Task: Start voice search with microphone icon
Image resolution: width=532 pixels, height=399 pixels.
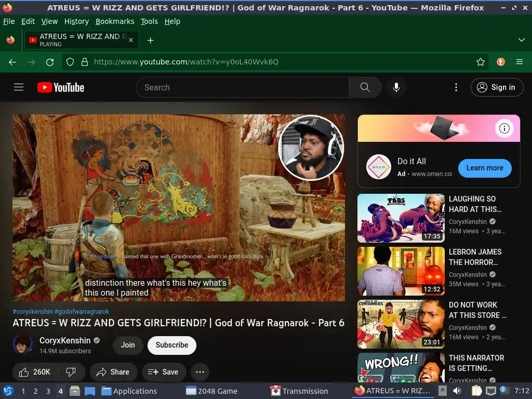Action: point(396,87)
